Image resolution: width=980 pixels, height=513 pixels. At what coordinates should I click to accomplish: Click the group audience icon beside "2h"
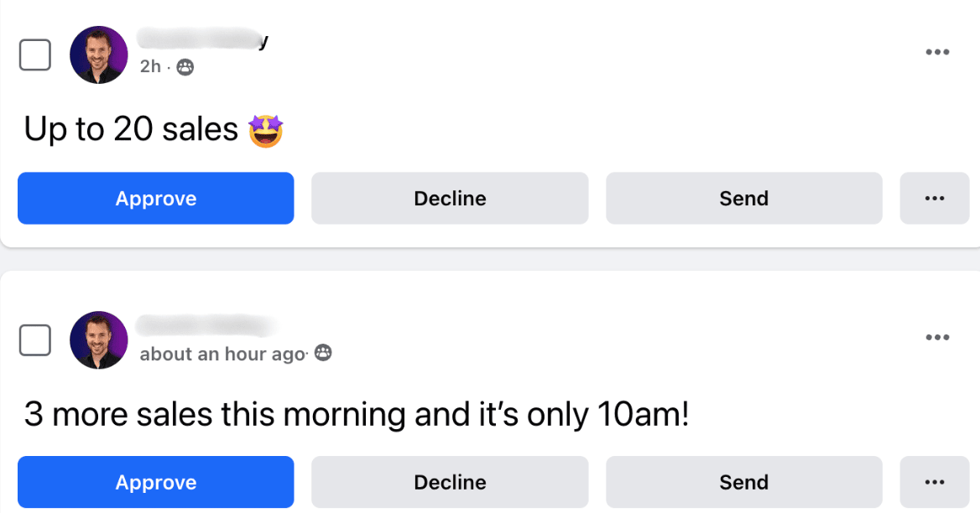tap(185, 67)
